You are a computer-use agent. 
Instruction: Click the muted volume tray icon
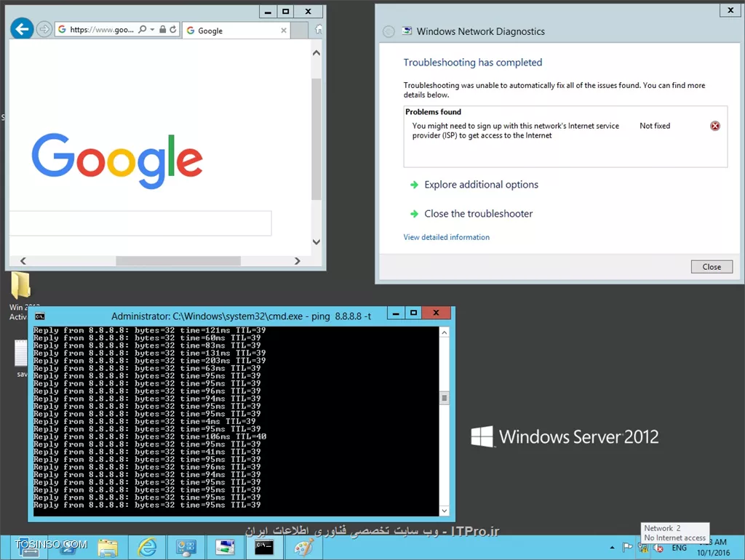658,548
